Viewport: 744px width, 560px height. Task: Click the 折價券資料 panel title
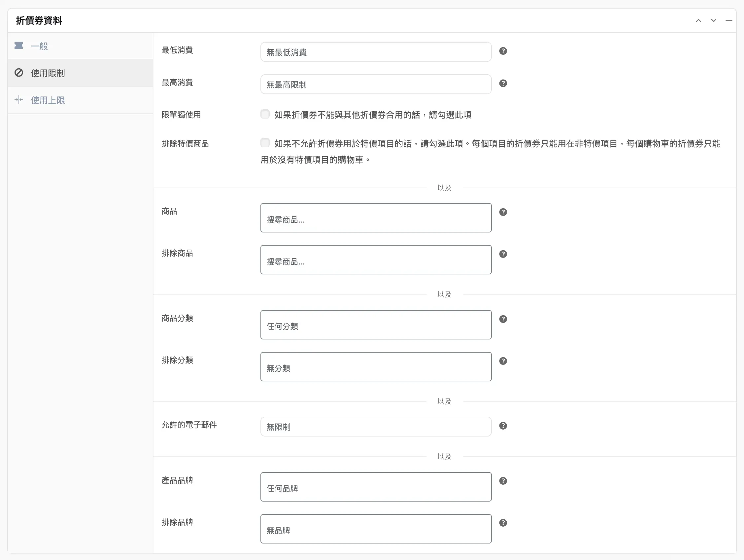pyautogui.click(x=39, y=20)
